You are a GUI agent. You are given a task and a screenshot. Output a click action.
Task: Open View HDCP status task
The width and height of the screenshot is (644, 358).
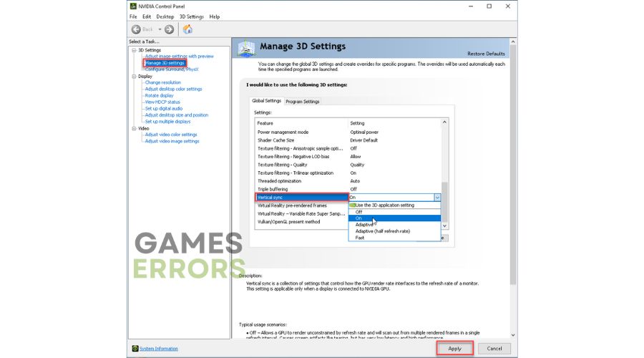(x=162, y=102)
